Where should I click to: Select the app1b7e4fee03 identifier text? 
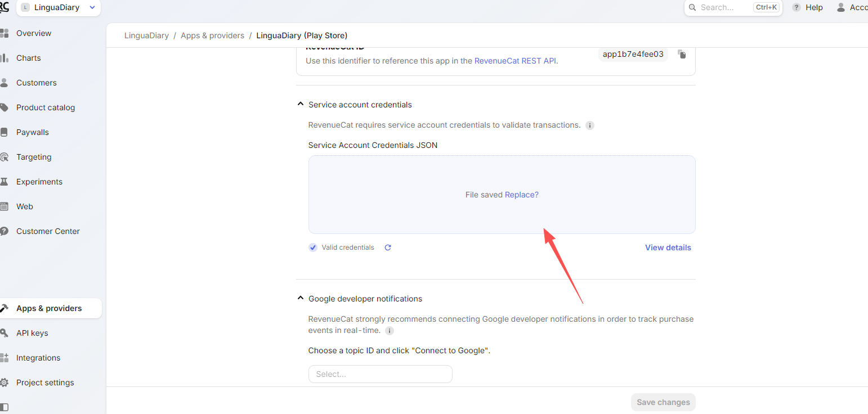click(633, 55)
